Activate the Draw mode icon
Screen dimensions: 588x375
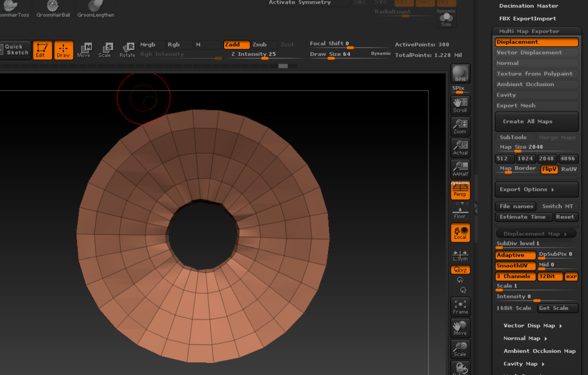(64, 50)
